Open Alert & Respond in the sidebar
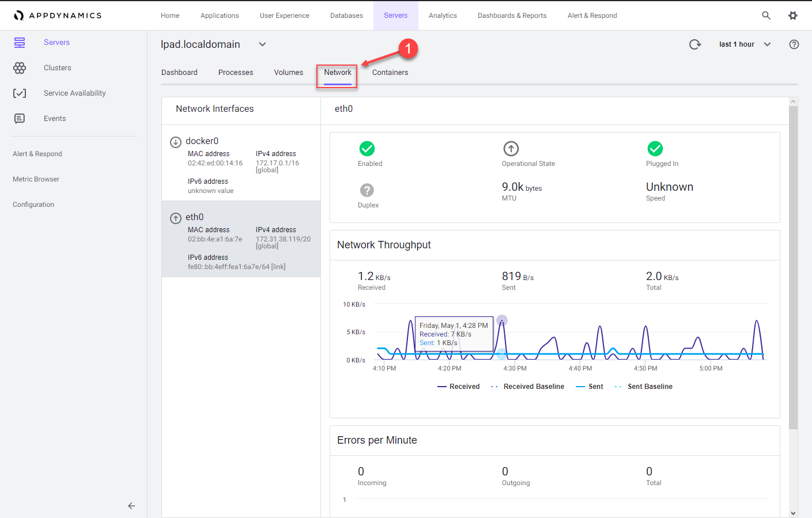The width and height of the screenshot is (812, 518). pos(37,154)
